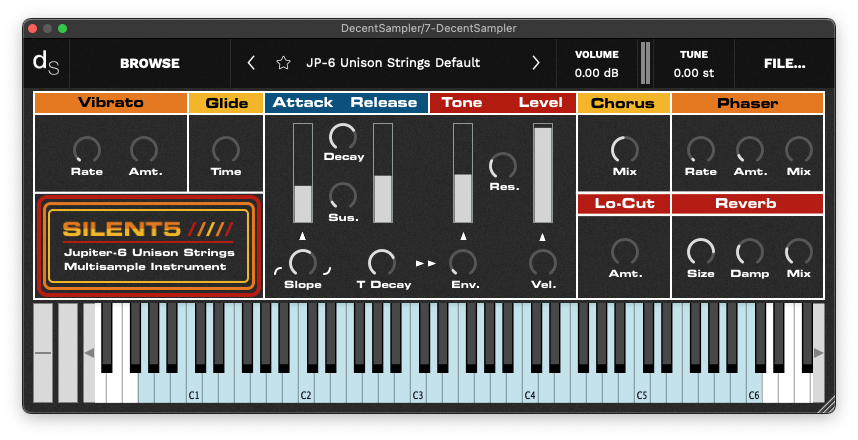Click the output level meter
The image size is (858, 440).
click(x=645, y=63)
